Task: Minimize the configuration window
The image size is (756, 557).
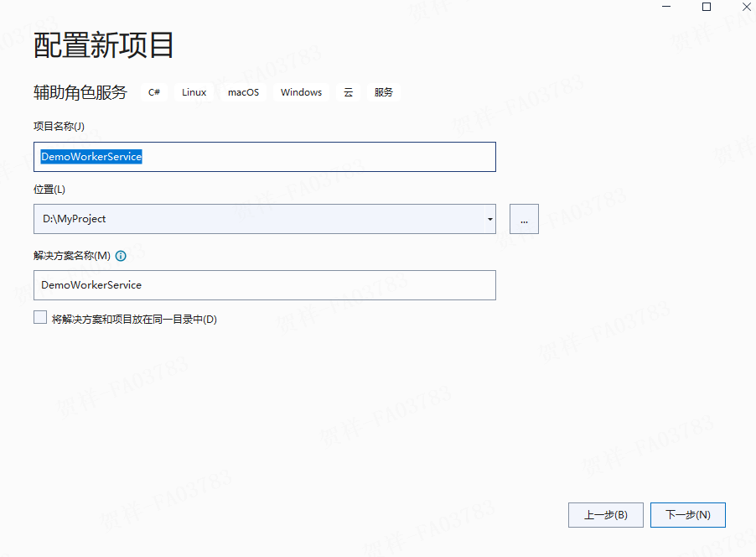Action: point(666,7)
